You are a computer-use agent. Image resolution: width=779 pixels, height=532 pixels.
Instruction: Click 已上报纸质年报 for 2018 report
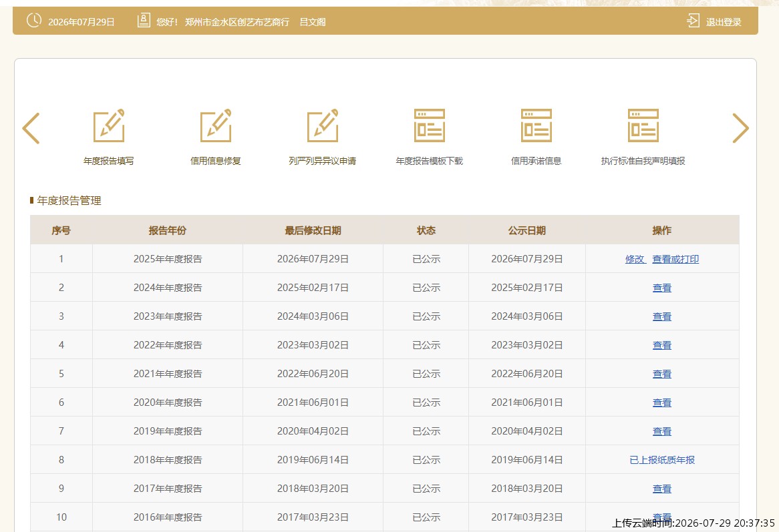pyautogui.click(x=662, y=460)
